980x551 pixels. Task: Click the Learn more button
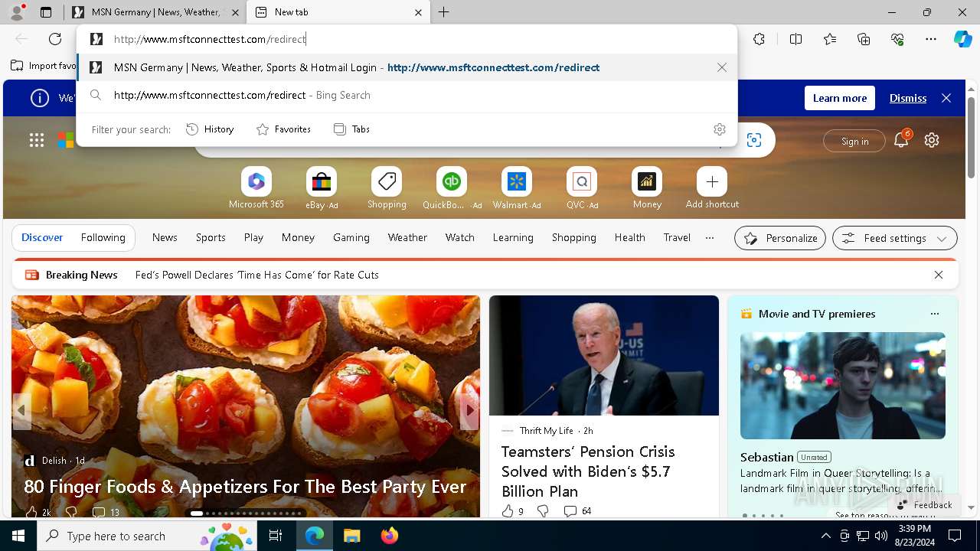(840, 98)
